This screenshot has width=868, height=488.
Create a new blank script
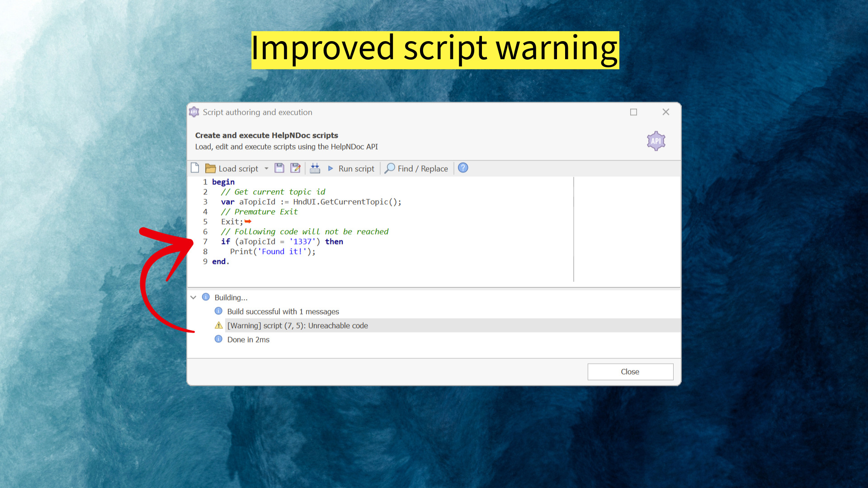point(195,168)
